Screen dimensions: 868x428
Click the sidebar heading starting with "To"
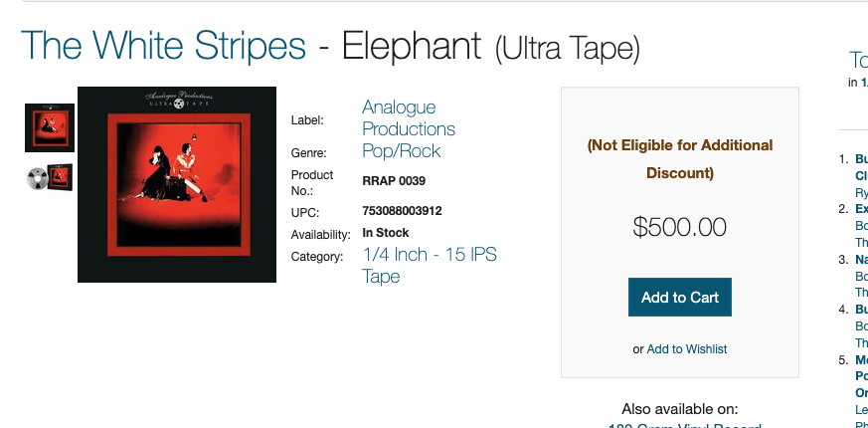(859, 61)
